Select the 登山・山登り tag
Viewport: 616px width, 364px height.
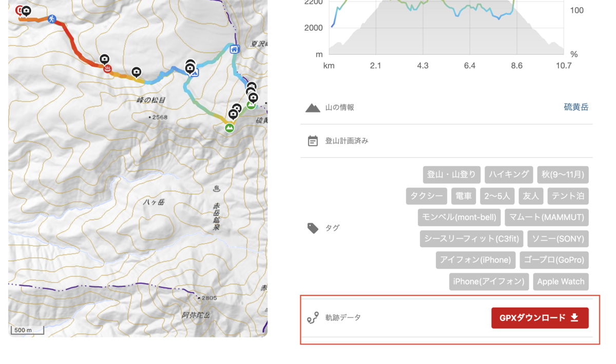(452, 174)
